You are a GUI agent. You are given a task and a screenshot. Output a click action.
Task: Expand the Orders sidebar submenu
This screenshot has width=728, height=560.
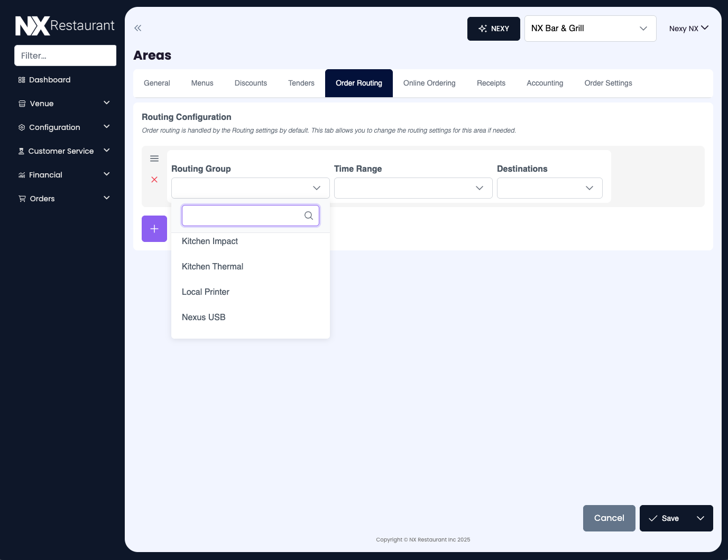click(x=106, y=198)
